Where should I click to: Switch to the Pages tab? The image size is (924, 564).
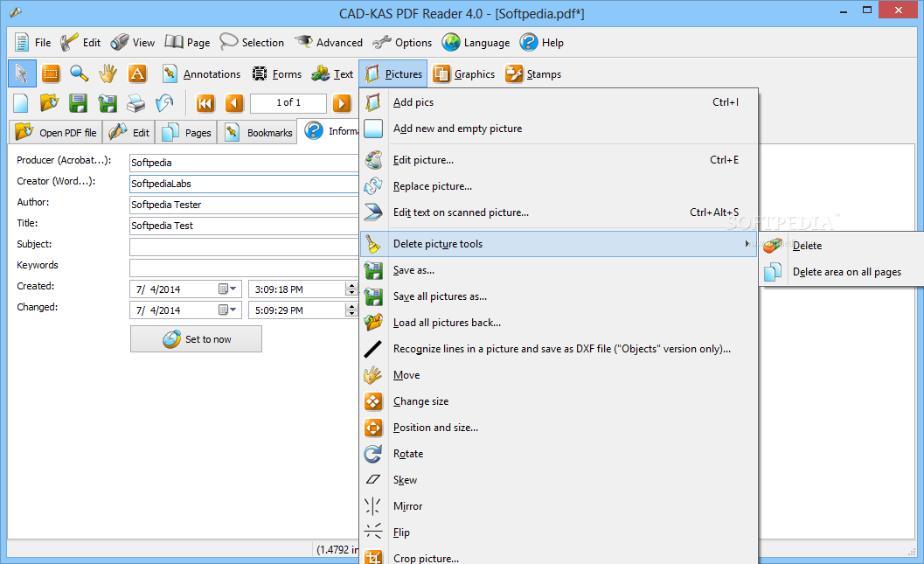click(x=186, y=132)
